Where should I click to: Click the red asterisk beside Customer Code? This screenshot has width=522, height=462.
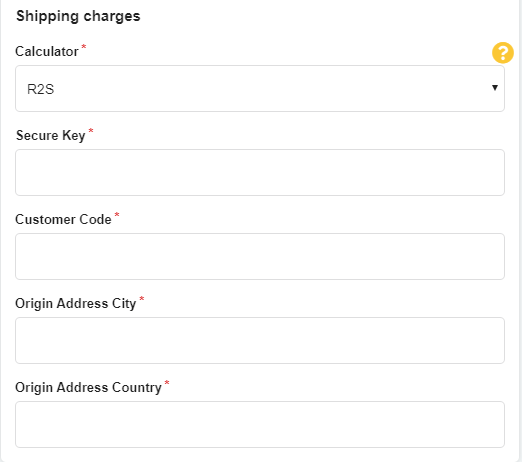(117, 214)
